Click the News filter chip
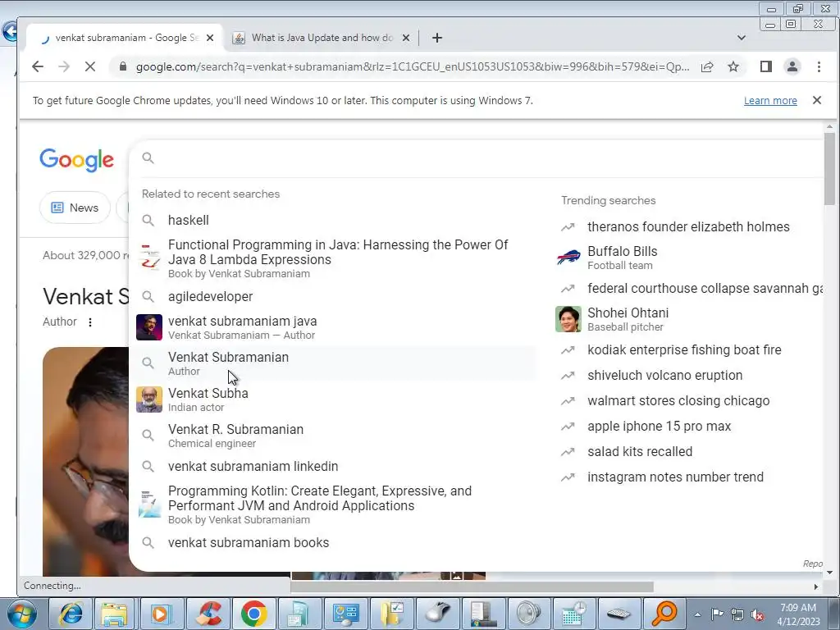 click(x=75, y=208)
